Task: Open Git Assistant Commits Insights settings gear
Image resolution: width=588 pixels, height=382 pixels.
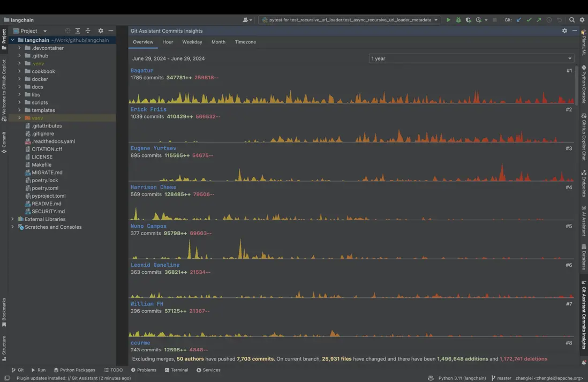Action: click(564, 31)
